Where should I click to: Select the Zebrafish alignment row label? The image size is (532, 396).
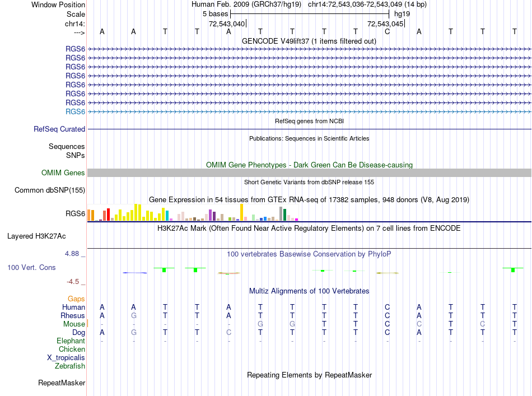[x=70, y=366]
